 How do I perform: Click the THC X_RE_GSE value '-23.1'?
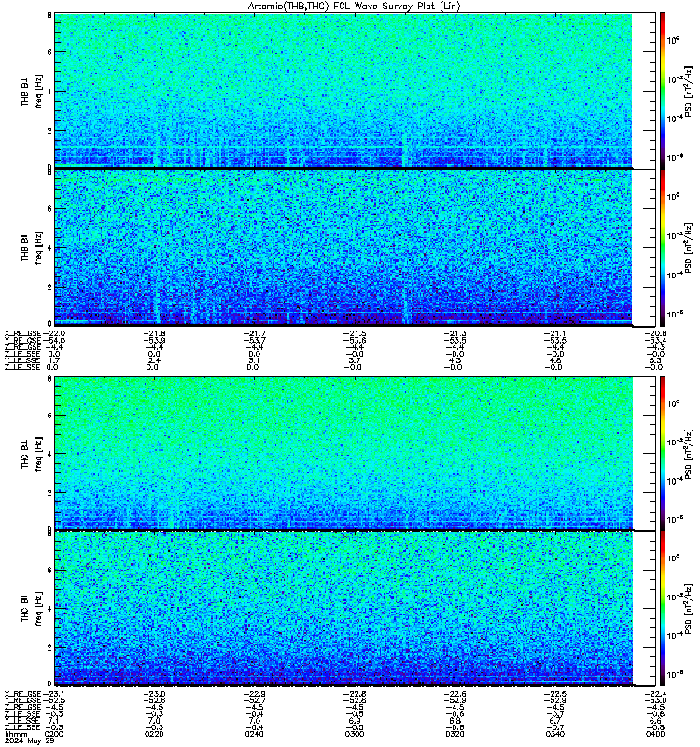(x=54, y=694)
